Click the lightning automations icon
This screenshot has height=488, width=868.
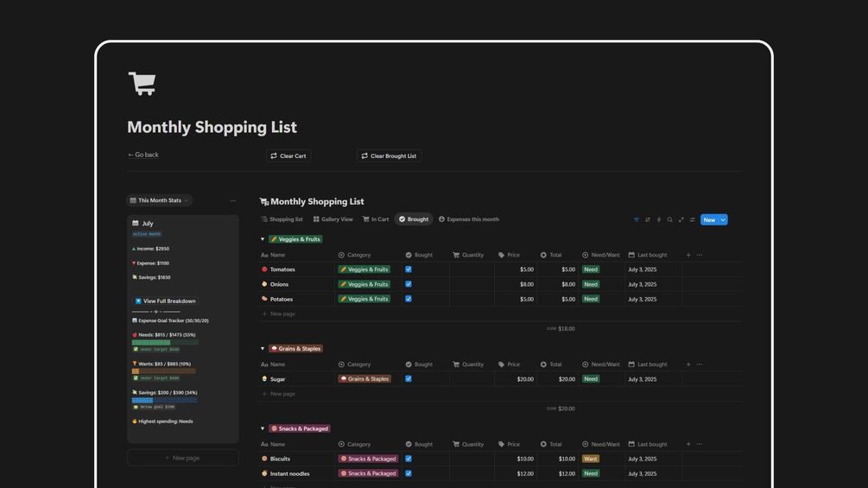tap(659, 219)
